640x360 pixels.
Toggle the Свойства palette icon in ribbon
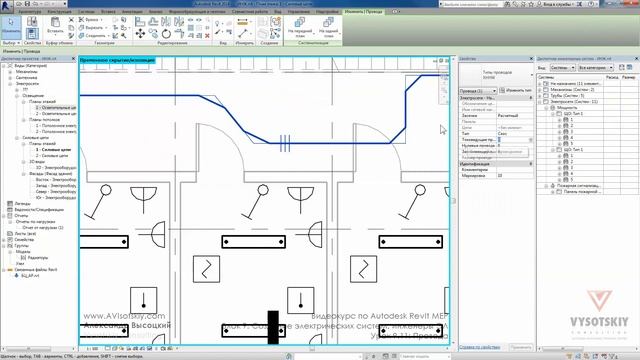(x=32, y=33)
